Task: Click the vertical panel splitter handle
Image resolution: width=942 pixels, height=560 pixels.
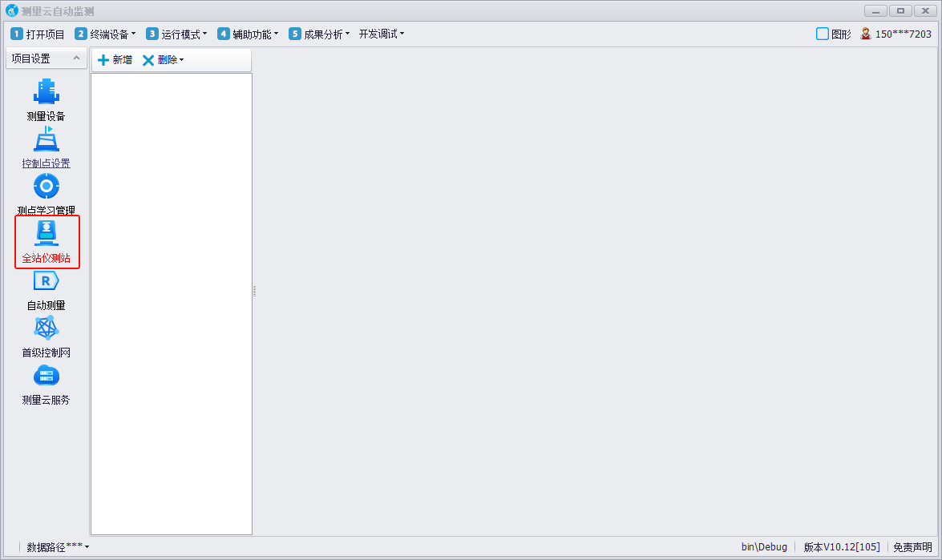Action: pos(254,291)
